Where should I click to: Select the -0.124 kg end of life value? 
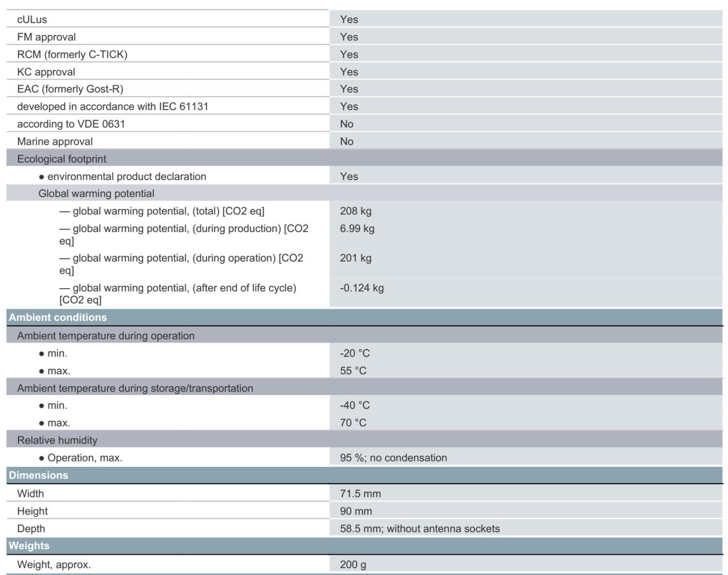(x=362, y=288)
